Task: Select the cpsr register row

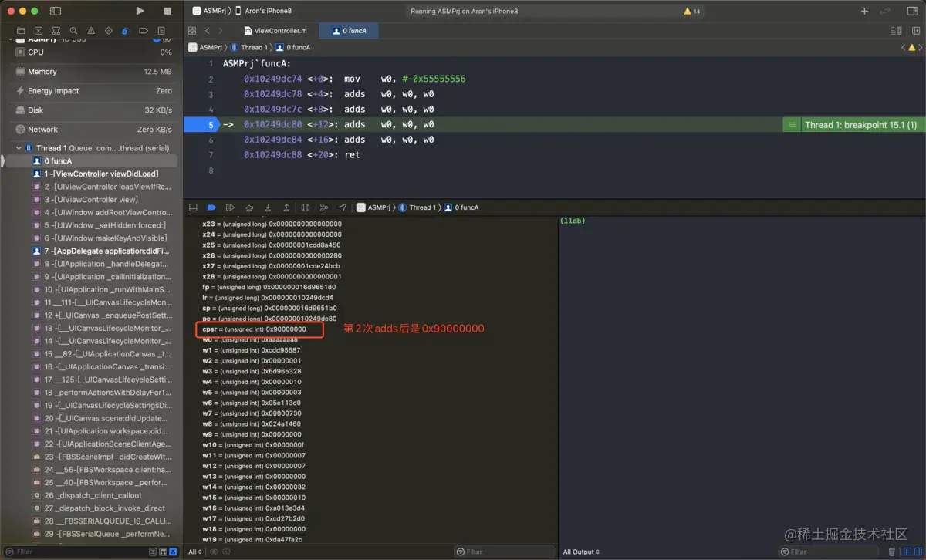Action: pos(254,329)
